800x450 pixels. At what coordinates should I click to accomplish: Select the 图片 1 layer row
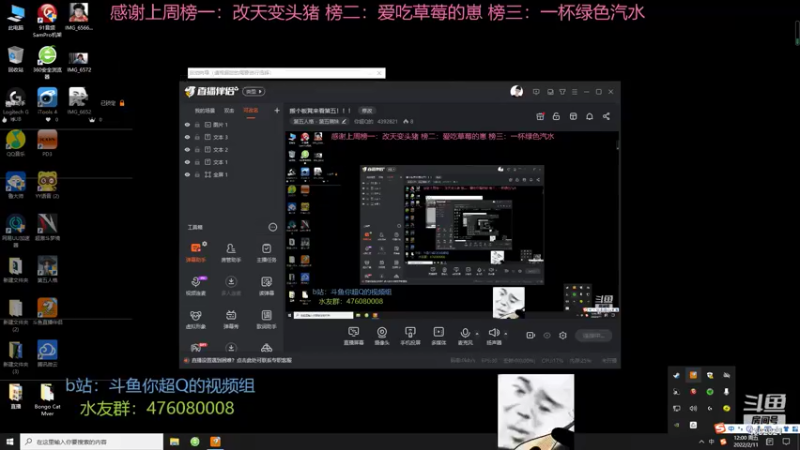coord(232,124)
